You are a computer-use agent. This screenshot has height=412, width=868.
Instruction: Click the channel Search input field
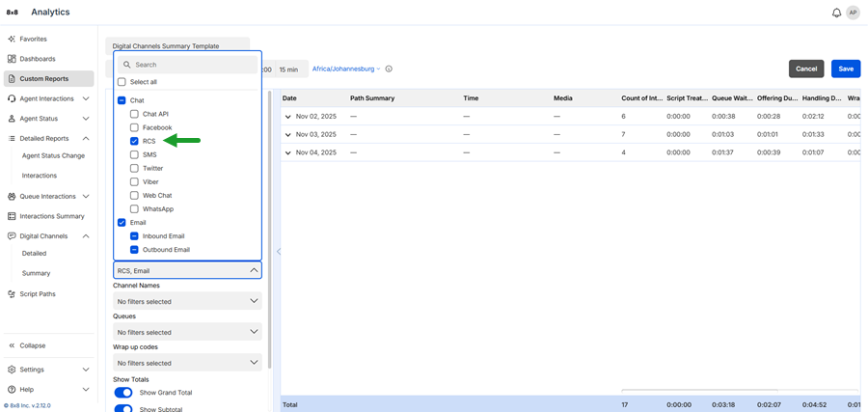[191, 65]
